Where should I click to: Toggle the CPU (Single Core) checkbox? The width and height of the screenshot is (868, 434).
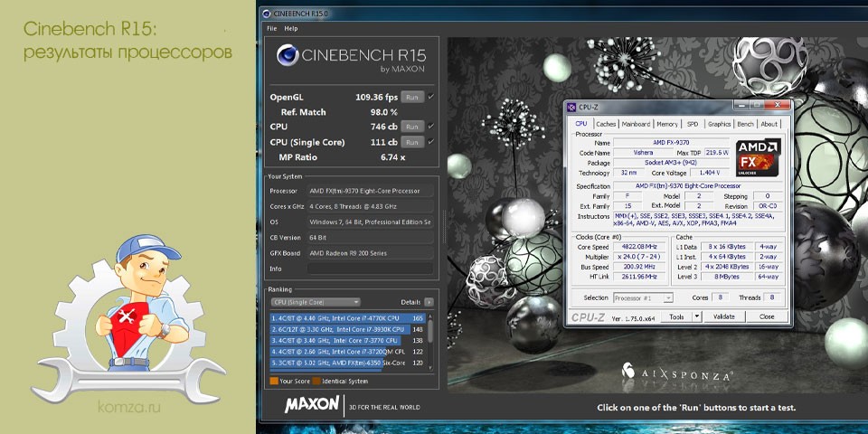point(430,142)
